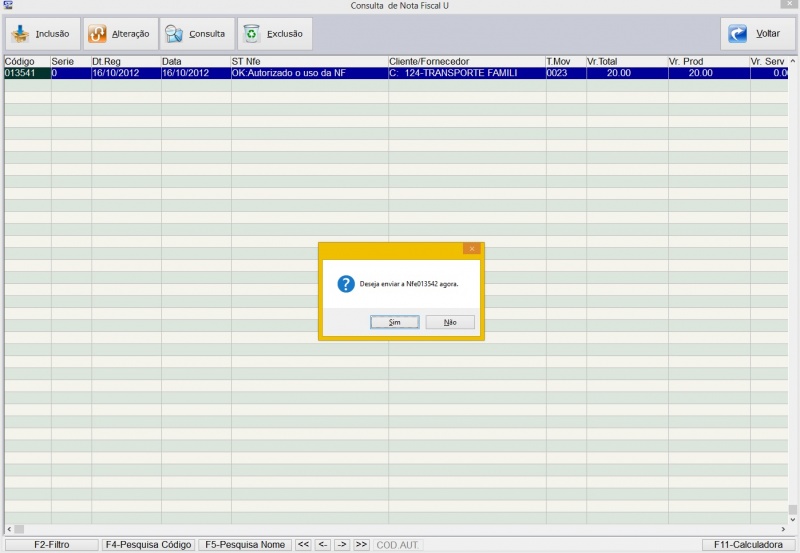Click F4-Pesquisa Código search button
The height and width of the screenshot is (553, 800).
click(x=148, y=545)
